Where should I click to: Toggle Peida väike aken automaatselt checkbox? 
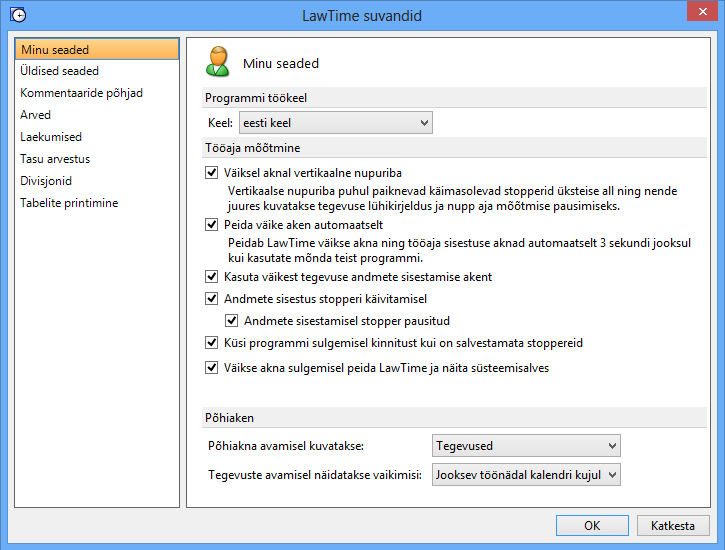(x=211, y=225)
